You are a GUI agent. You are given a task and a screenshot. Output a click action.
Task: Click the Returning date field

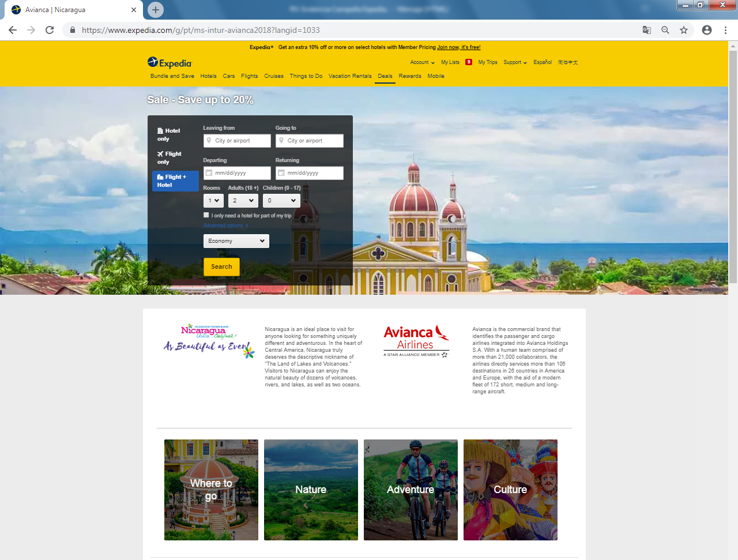(310, 173)
